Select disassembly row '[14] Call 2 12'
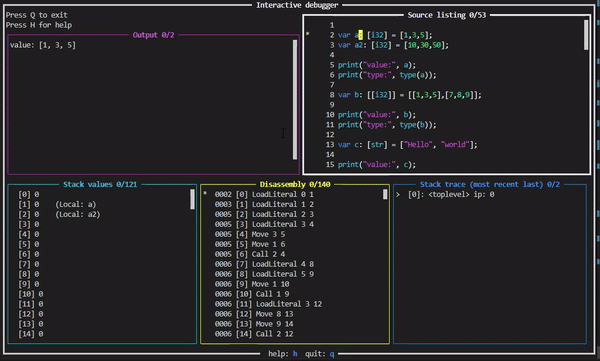 254,334
